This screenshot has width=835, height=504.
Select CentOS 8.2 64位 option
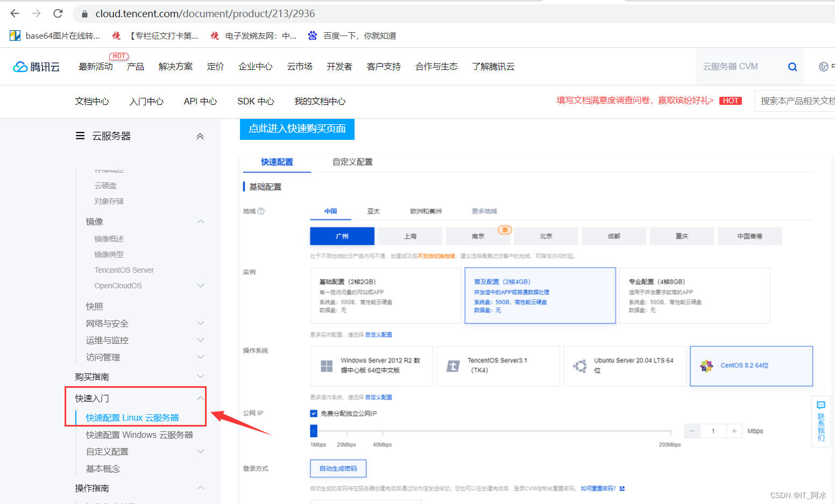(751, 366)
